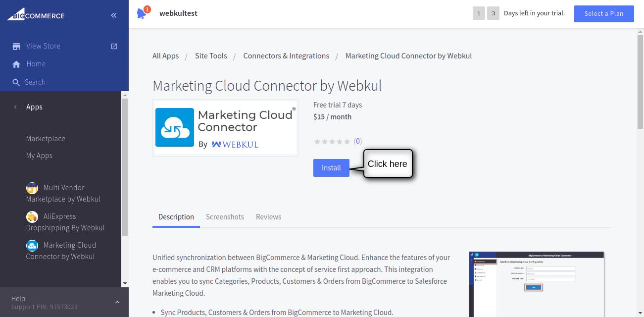Click the $15 / month price text
Image resolution: width=644 pixels, height=317 pixels.
pyautogui.click(x=332, y=117)
